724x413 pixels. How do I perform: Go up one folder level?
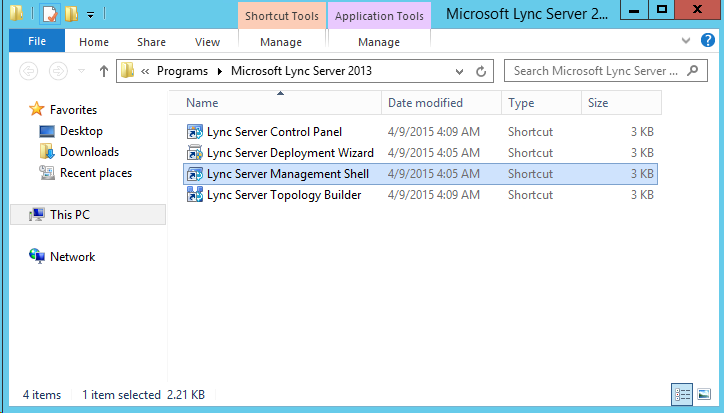tap(103, 71)
